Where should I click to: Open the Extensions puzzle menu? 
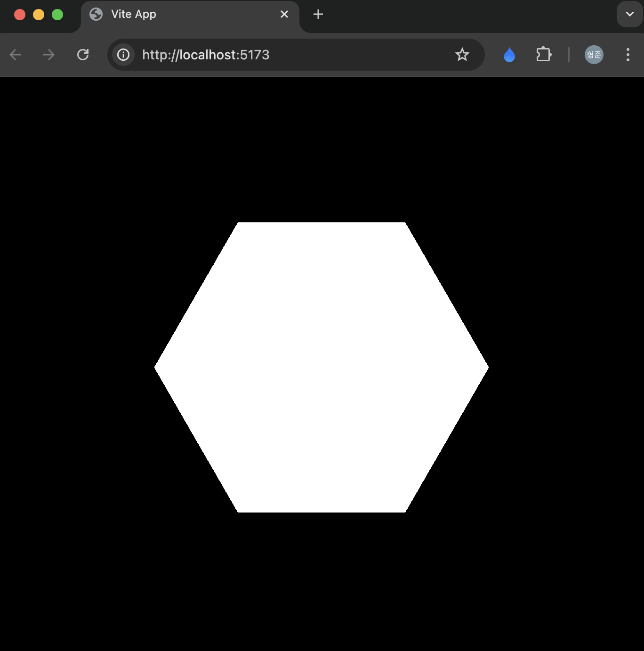544,55
